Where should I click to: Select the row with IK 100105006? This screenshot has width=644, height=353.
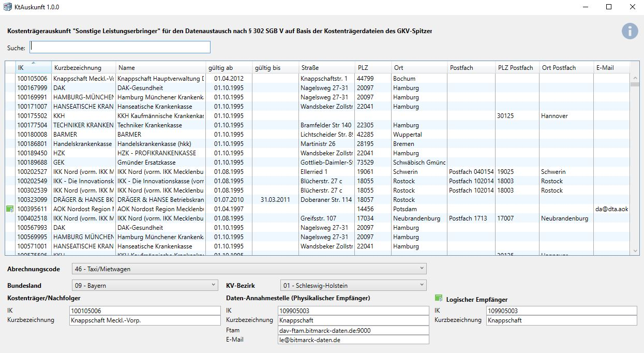click(318, 79)
